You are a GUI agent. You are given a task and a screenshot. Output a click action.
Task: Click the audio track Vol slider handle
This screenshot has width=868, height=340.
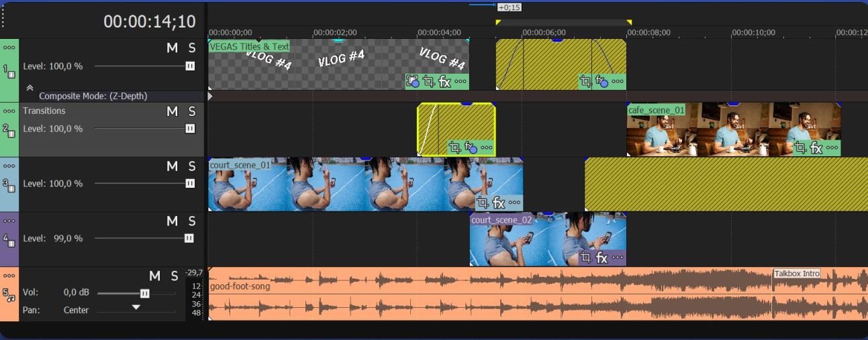pyautogui.click(x=144, y=293)
